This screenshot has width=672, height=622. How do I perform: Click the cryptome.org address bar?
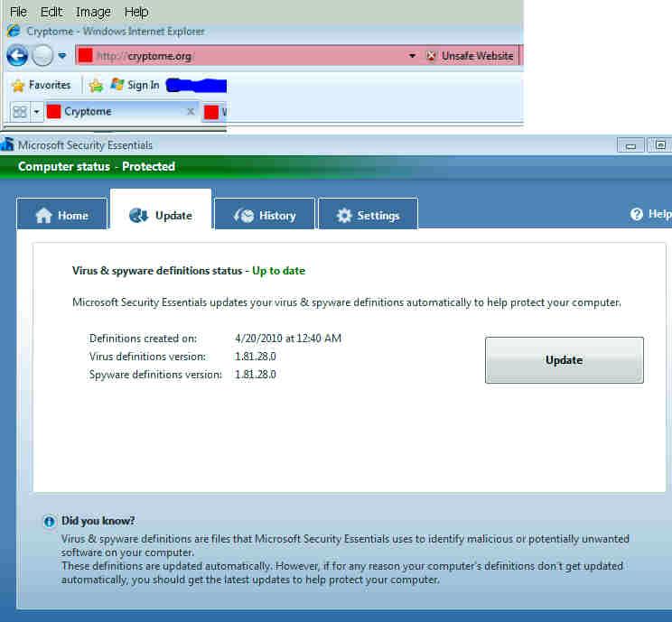(x=244, y=56)
